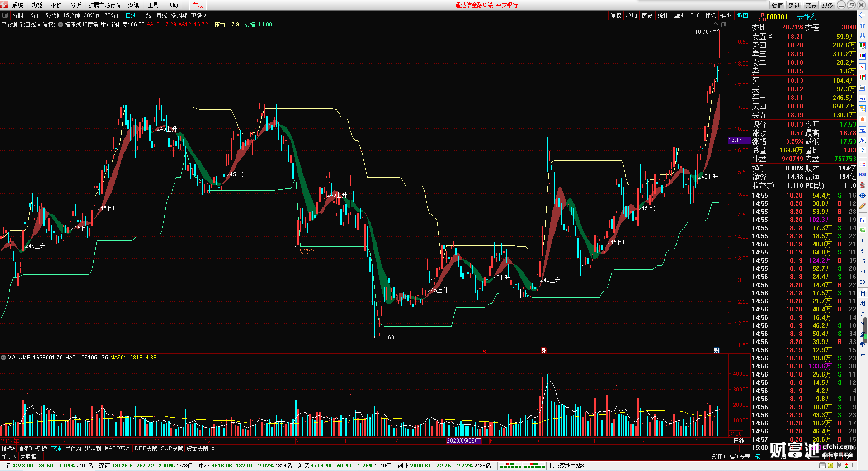Select the 周 period in right strip
The image size is (868, 471).
(x=862, y=303)
